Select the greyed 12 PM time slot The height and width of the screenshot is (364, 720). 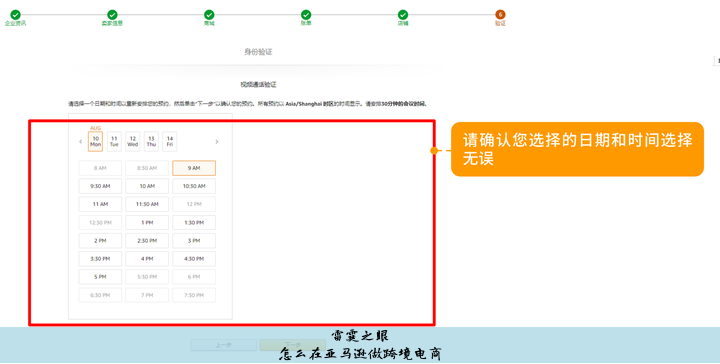[x=194, y=204]
